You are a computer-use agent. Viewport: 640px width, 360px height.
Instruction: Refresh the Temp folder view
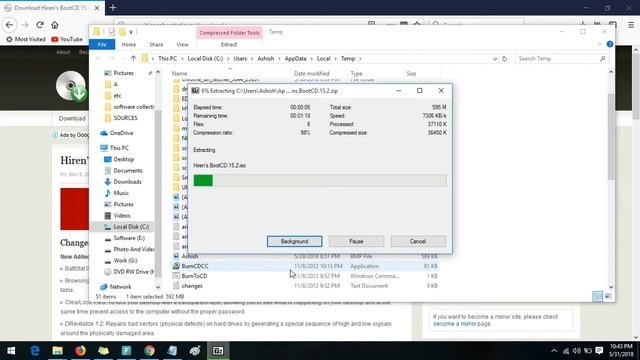tap(504, 59)
